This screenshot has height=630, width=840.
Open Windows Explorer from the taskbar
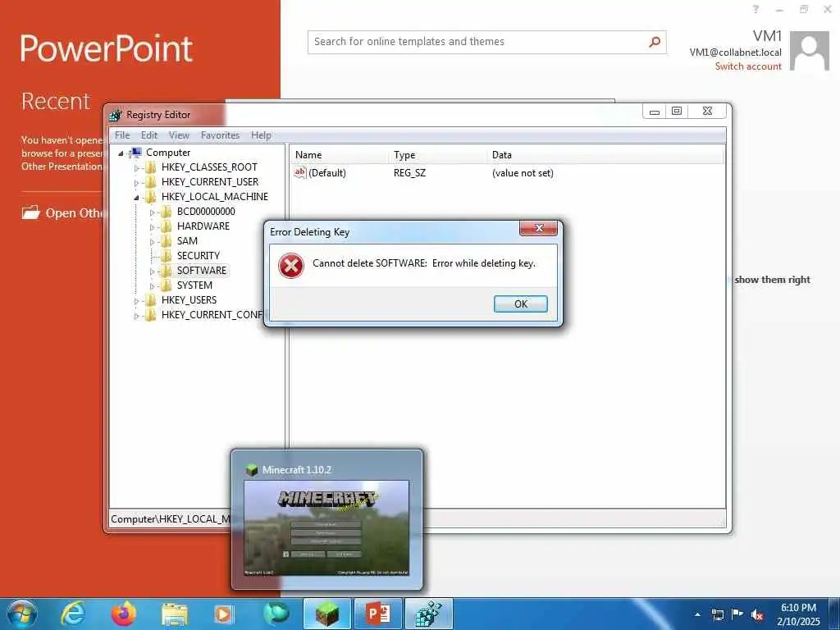click(175, 614)
